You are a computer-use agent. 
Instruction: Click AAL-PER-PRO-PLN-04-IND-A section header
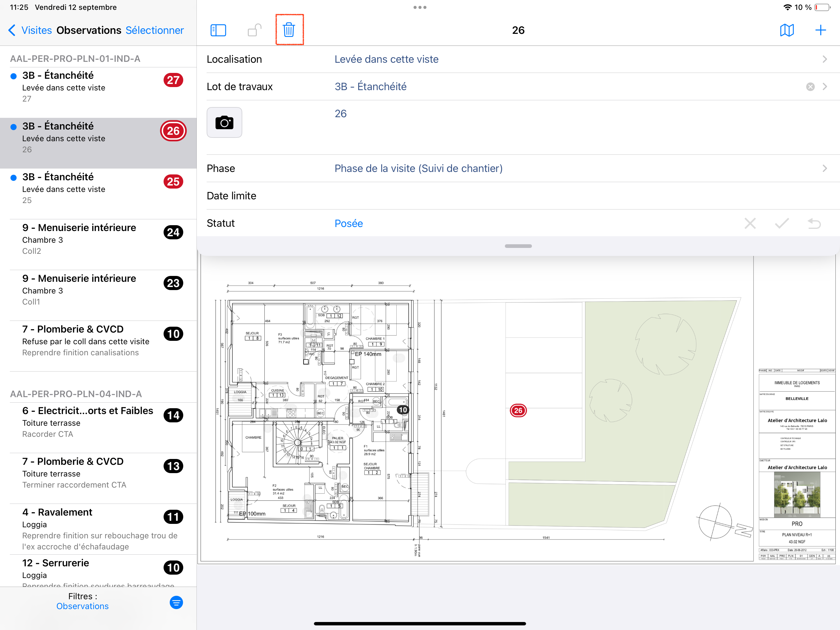click(76, 394)
